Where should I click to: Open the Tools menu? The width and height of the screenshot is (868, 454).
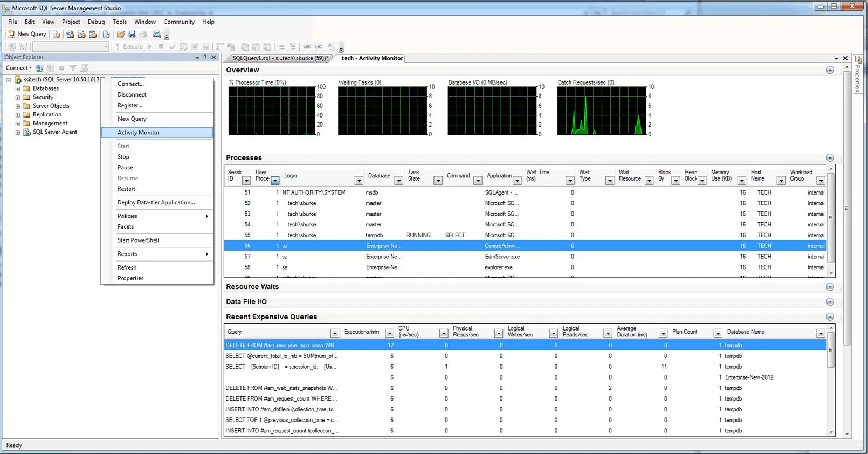point(120,22)
